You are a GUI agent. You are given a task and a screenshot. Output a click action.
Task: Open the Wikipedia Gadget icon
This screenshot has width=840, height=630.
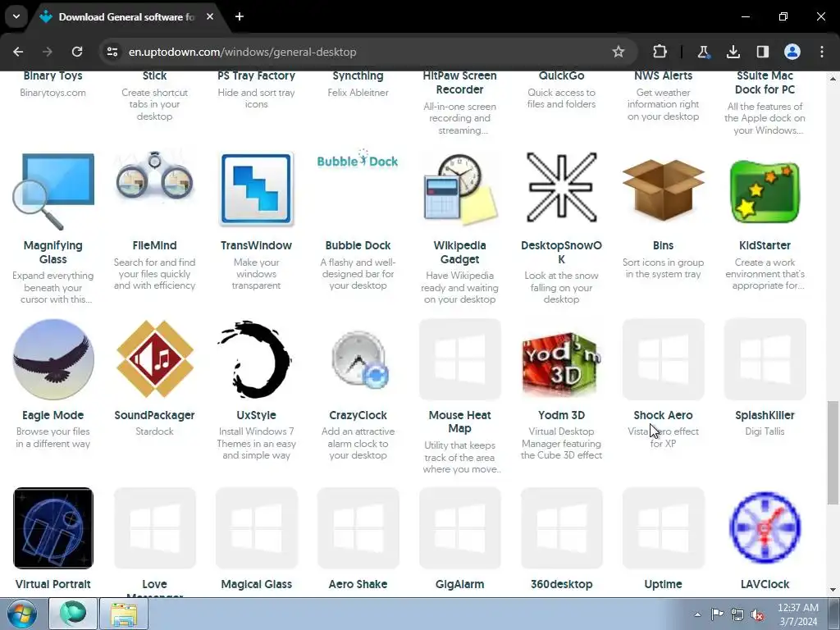click(x=459, y=189)
